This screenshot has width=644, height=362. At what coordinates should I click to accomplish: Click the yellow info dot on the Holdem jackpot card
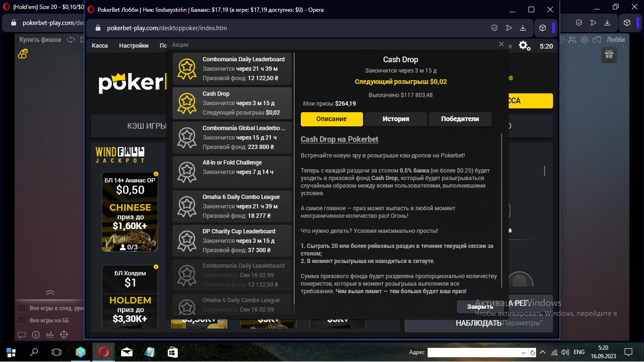click(x=156, y=267)
